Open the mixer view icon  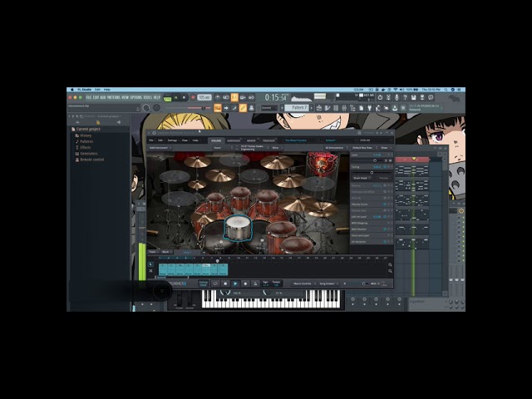pos(344,108)
